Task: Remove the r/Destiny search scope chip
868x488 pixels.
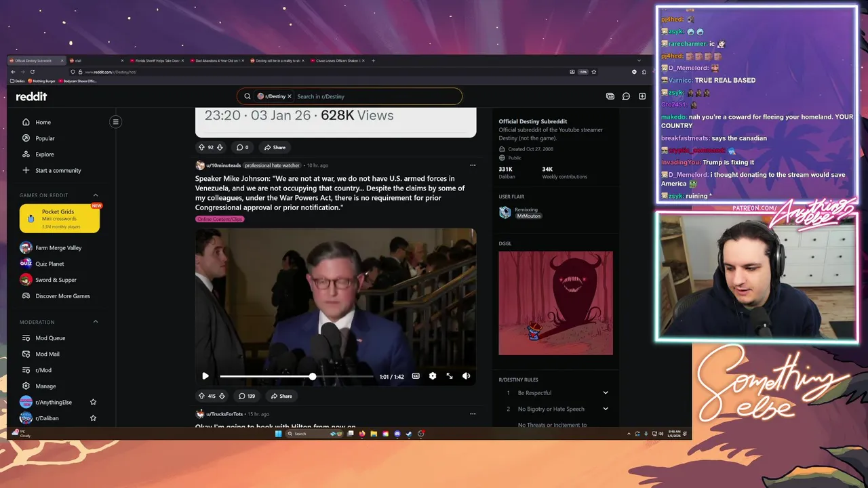Action: [x=290, y=96]
